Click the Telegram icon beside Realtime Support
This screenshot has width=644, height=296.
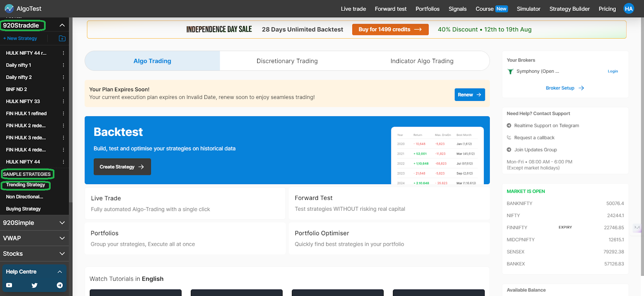tap(509, 125)
